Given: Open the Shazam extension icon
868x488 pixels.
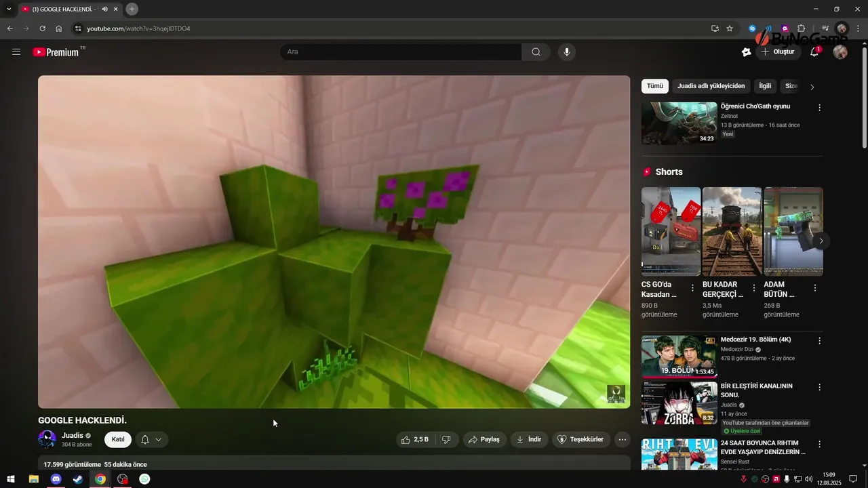Looking at the screenshot, I should point(752,28).
